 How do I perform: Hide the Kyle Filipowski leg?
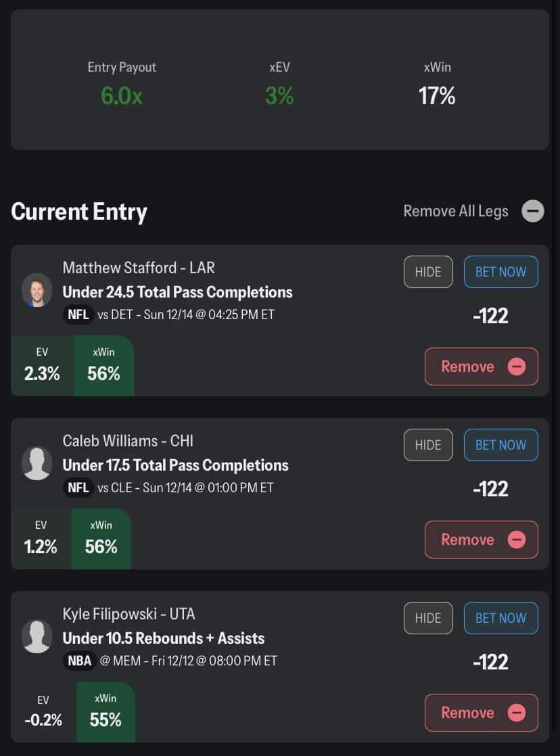[x=428, y=618]
